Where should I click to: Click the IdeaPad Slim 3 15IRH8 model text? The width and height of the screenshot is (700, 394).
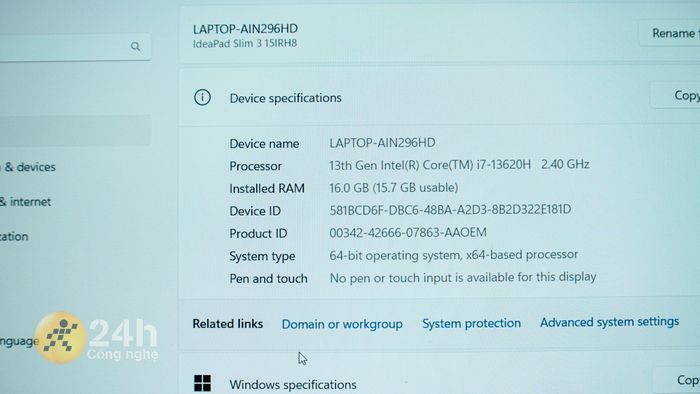click(245, 44)
